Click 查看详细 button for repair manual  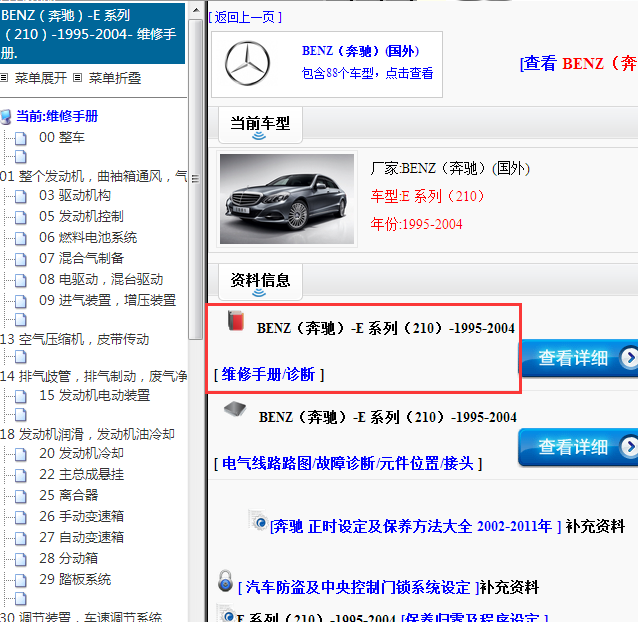pyautogui.click(x=578, y=358)
